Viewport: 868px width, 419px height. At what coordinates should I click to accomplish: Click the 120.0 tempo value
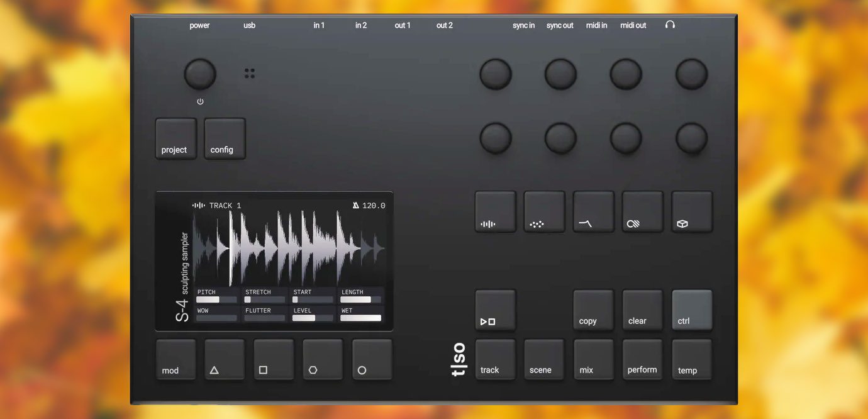click(x=374, y=206)
